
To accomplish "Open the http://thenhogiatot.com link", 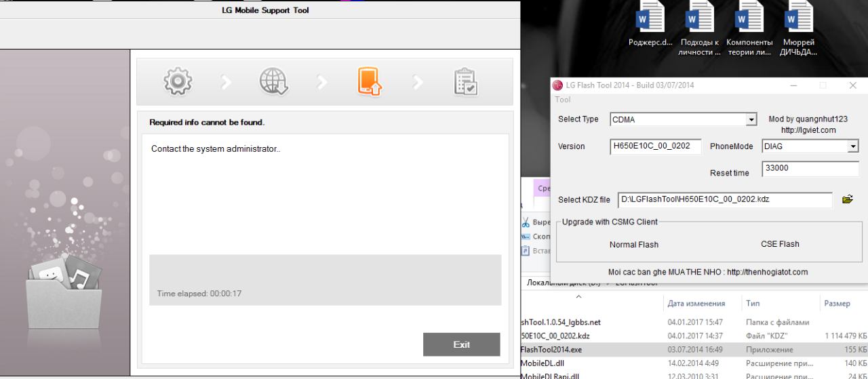I will coord(767,273).
